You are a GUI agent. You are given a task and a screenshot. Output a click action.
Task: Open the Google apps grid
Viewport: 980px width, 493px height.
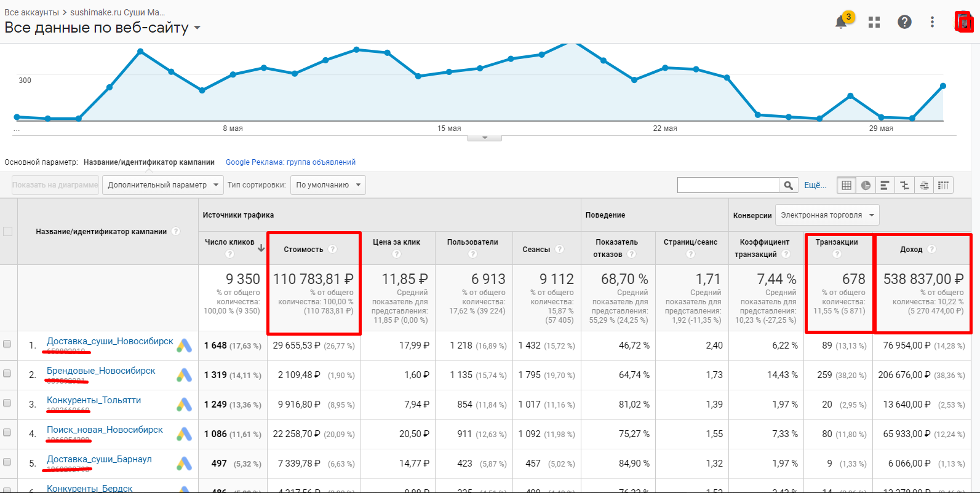pos(874,22)
